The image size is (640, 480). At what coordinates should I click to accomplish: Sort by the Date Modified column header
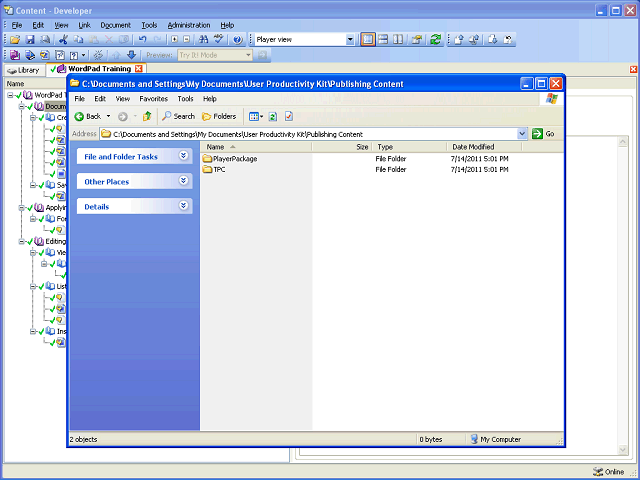point(484,147)
